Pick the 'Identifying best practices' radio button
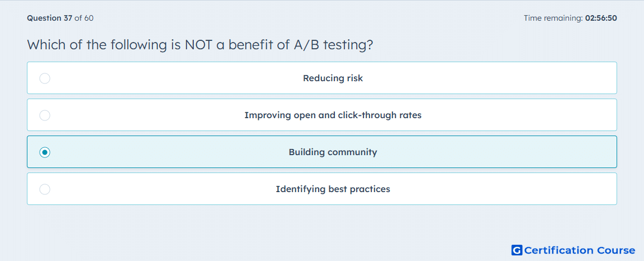This screenshot has width=644, height=261. (x=45, y=189)
